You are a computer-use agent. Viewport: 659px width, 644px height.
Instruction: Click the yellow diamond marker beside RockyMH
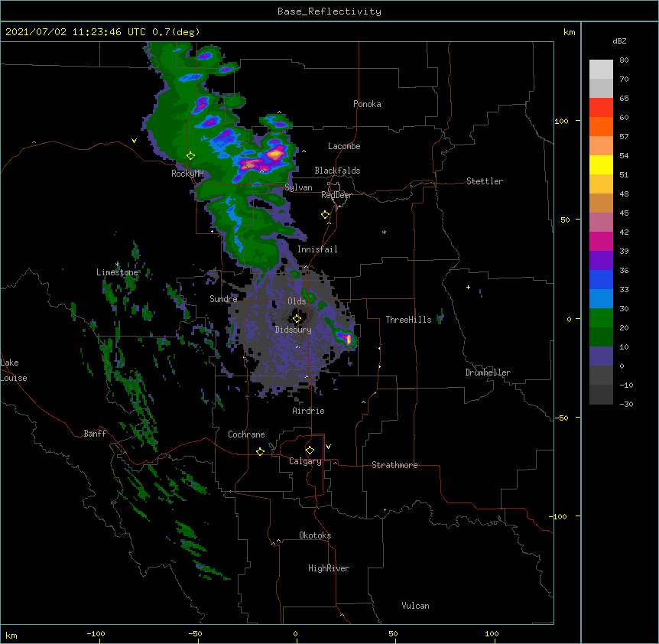point(190,156)
